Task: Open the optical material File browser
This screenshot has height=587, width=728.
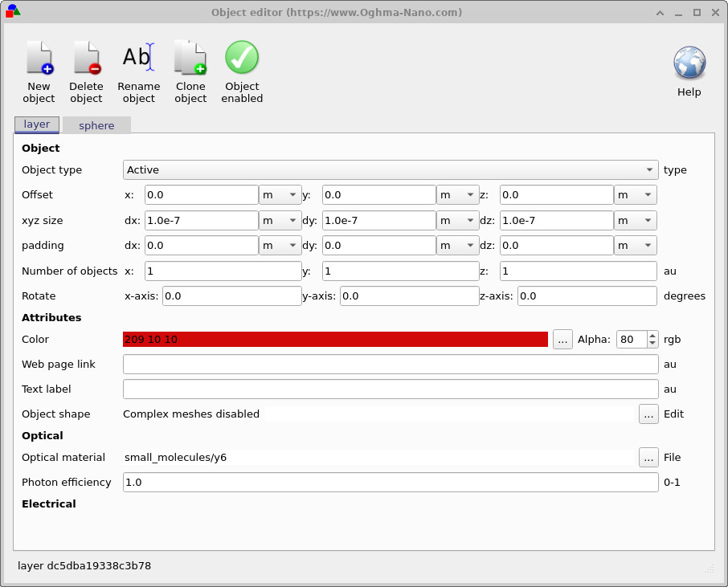Action: click(648, 458)
